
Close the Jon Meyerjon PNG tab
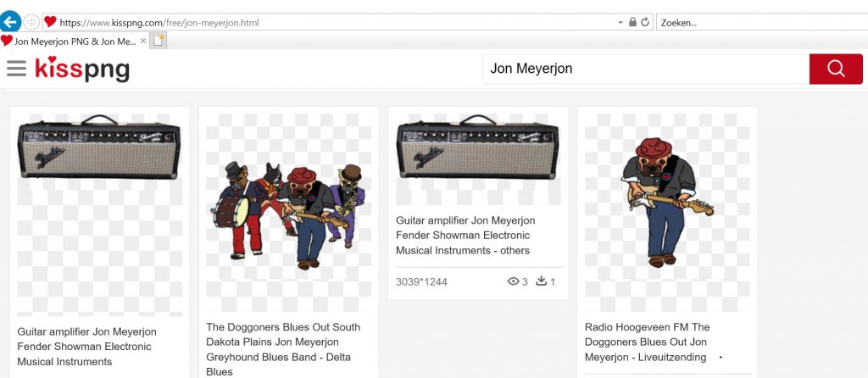(143, 41)
